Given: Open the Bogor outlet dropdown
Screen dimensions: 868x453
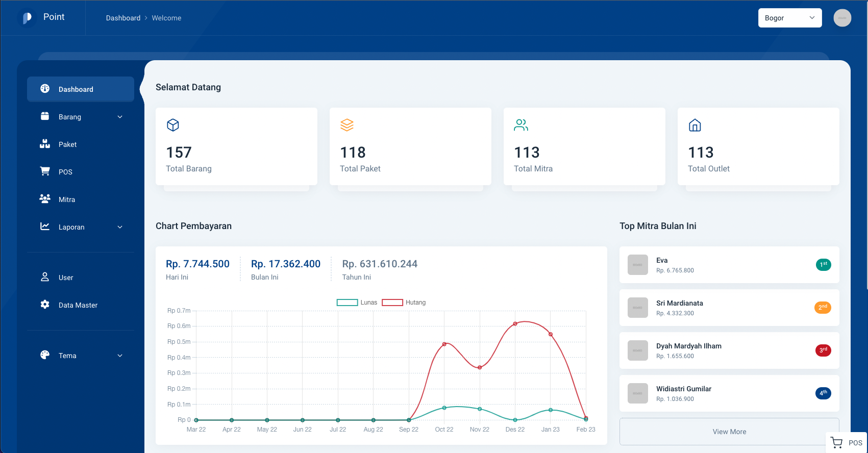Looking at the screenshot, I should pyautogui.click(x=790, y=18).
